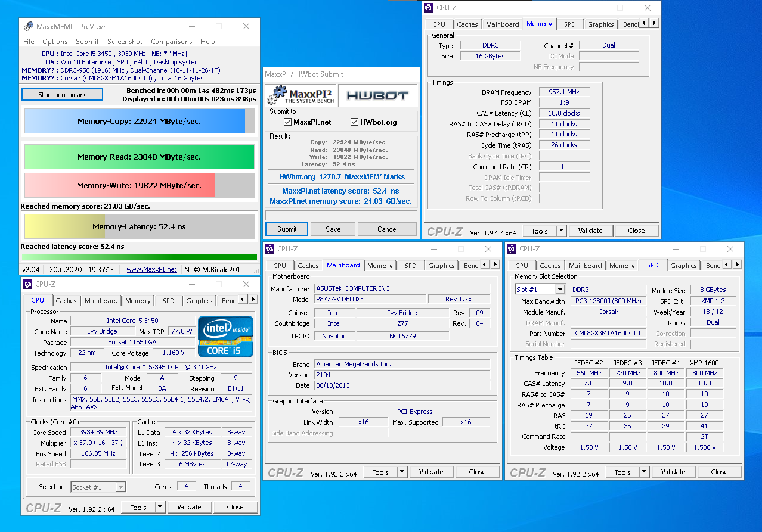This screenshot has width=762, height=532.
Task: Open Tools dropdown arrow in SPD window
Action: (644, 472)
